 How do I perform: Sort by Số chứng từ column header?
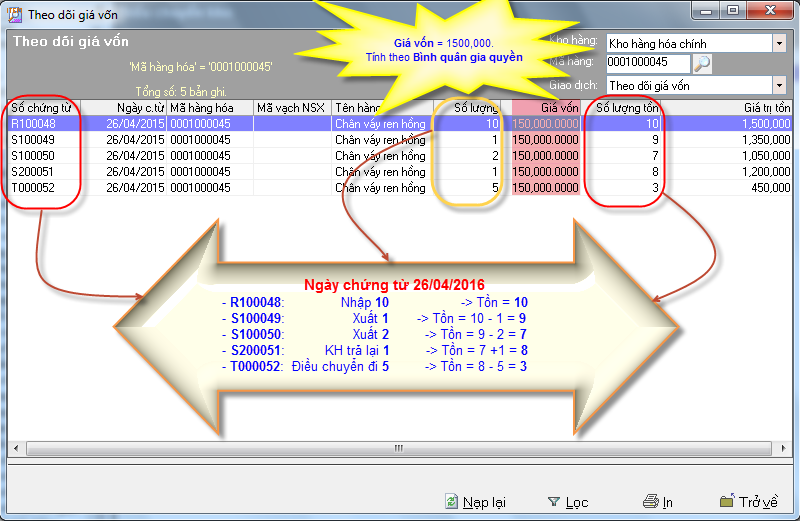pyautogui.click(x=40, y=107)
